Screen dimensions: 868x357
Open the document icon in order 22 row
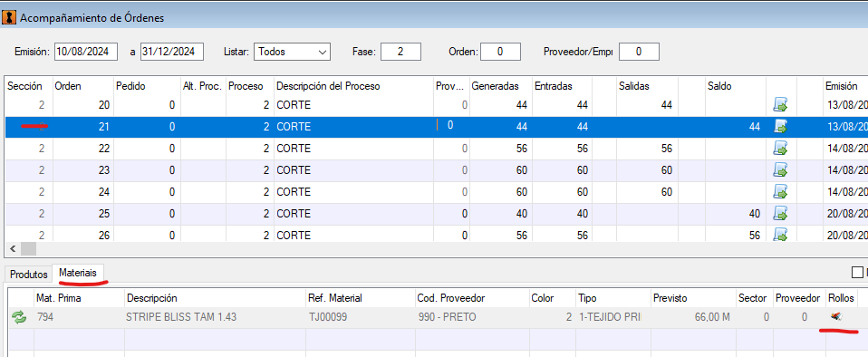tap(780, 149)
